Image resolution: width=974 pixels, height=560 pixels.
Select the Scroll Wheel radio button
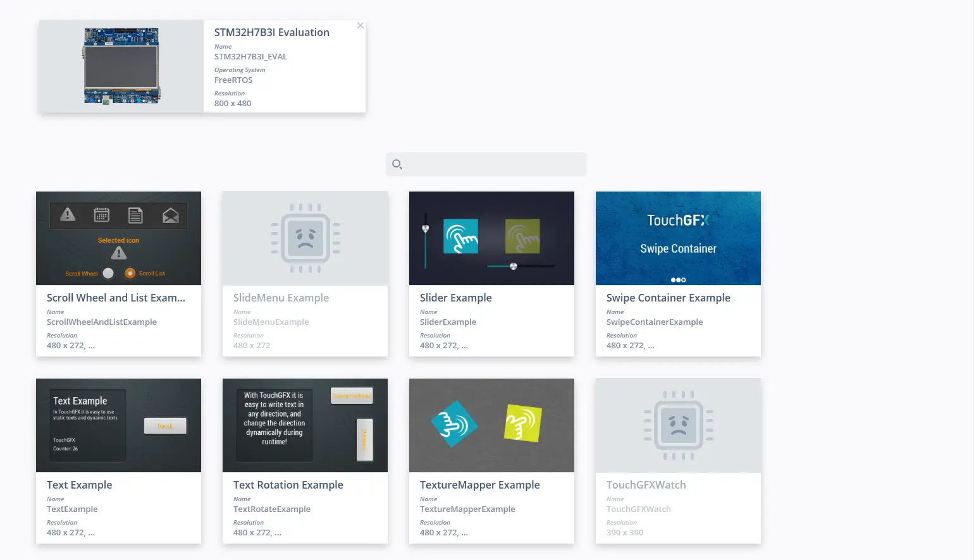pyautogui.click(x=108, y=273)
